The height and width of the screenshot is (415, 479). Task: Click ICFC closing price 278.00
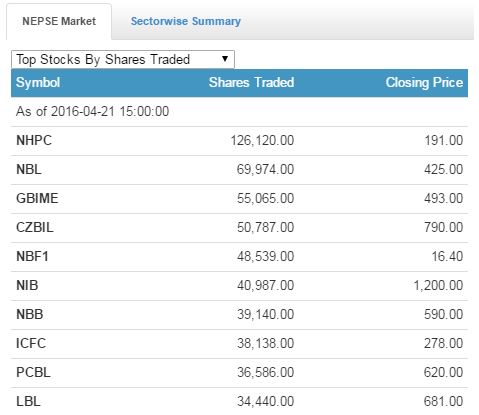coord(444,343)
